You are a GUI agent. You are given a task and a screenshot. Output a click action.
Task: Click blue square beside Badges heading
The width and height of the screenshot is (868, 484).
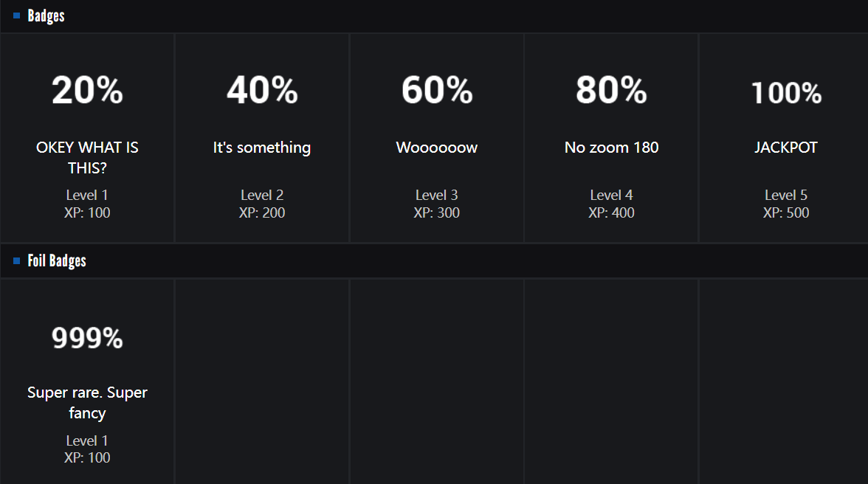click(x=17, y=15)
